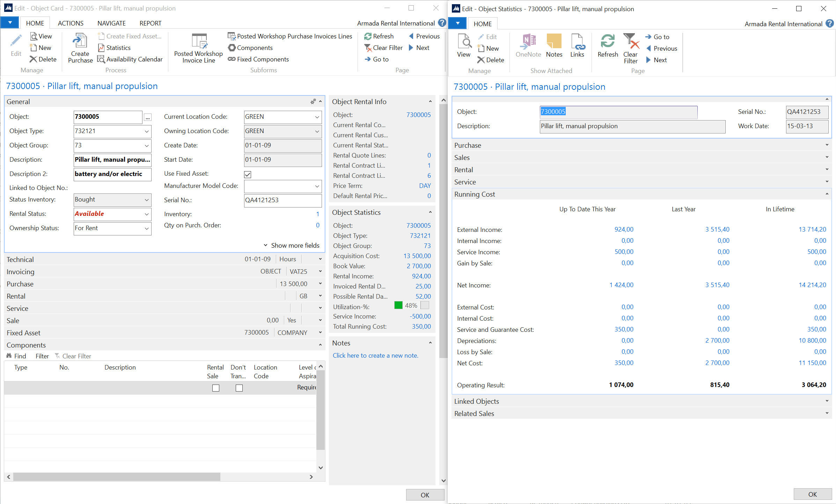Open OneNote in Statistics window
Image resolution: width=836 pixels, height=504 pixels.
(528, 45)
